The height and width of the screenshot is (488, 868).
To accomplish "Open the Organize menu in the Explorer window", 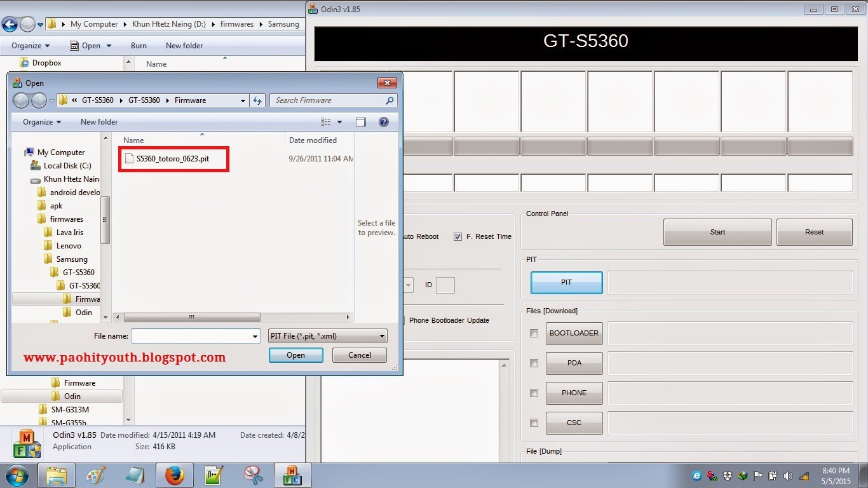I will pyautogui.click(x=31, y=46).
